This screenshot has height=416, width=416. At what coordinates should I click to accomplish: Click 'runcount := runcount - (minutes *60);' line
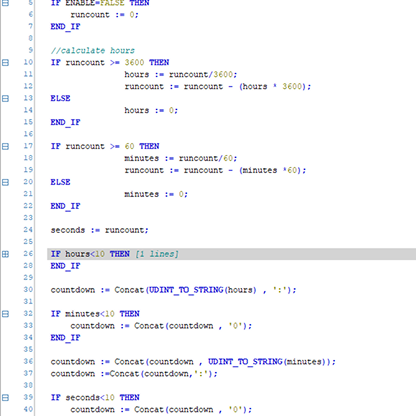(x=215, y=170)
